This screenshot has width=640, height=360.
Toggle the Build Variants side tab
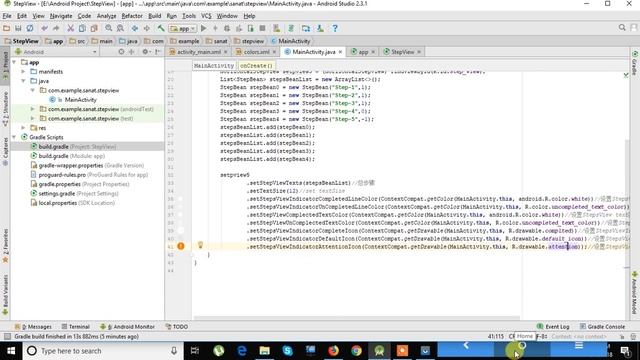click(x=5, y=295)
